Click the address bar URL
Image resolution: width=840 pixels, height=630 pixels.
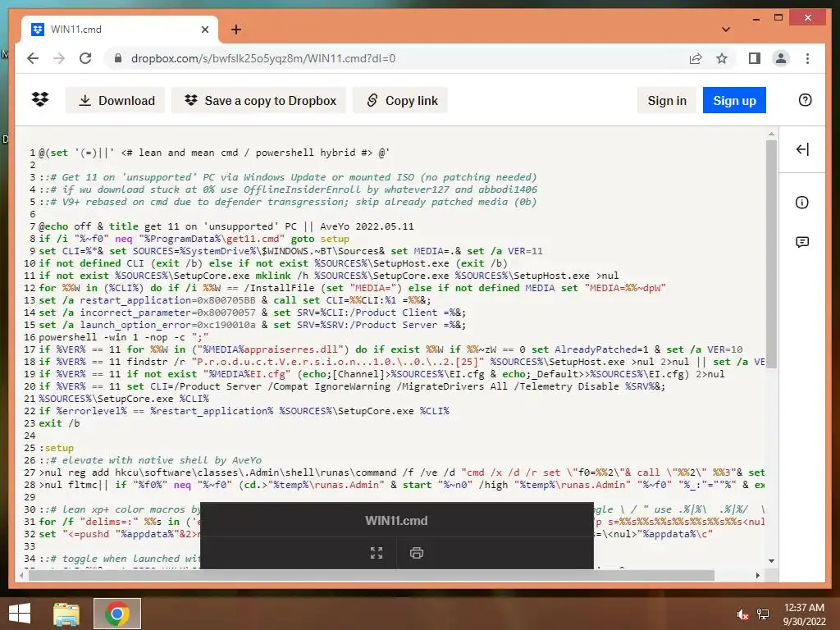(263, 58)
